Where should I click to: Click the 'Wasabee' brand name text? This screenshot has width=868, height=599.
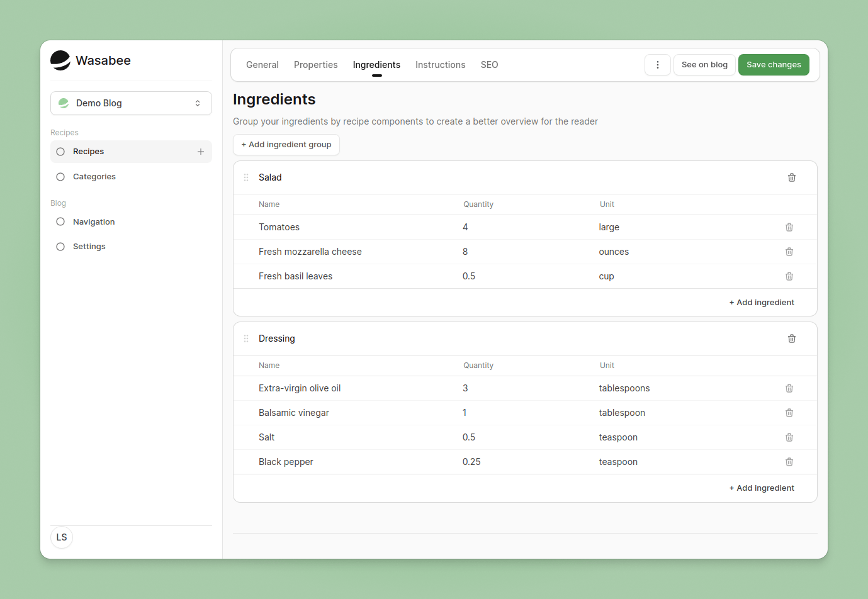point(103,60)
